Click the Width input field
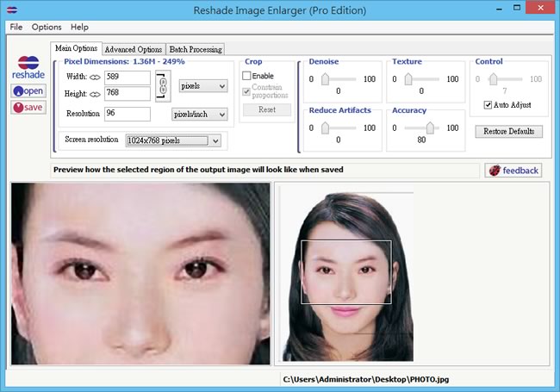This screenshot has height=392, width=560. click(128, 78)
